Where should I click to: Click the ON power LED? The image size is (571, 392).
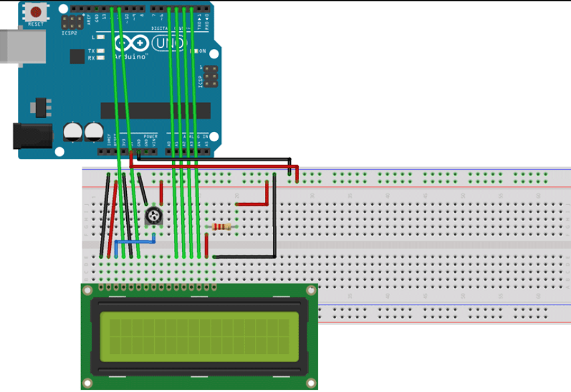coord(189,51)
